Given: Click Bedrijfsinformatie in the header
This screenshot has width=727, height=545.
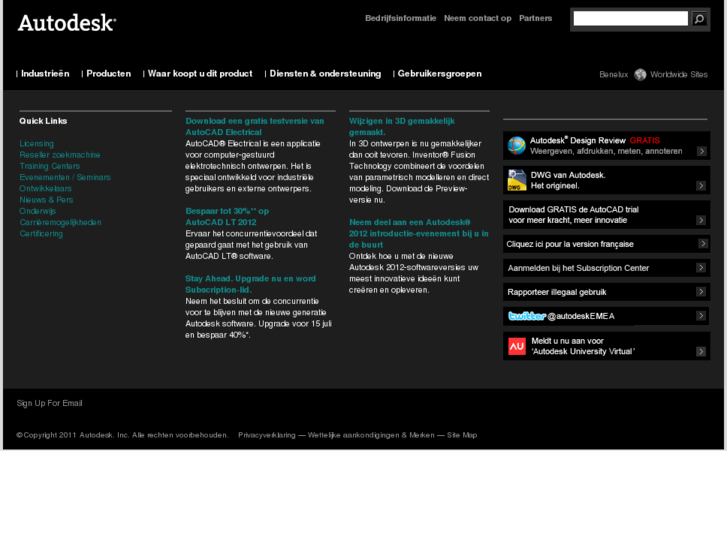Looking at the screenshot, I should 401,18.
